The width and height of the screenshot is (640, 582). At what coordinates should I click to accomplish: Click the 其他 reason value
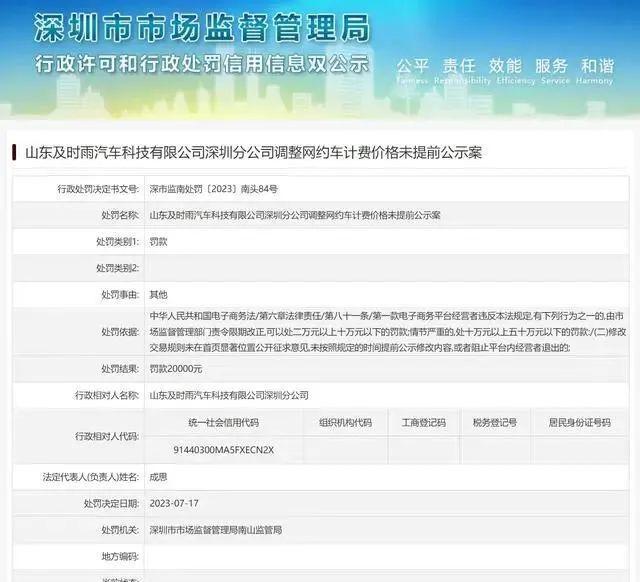158,294
